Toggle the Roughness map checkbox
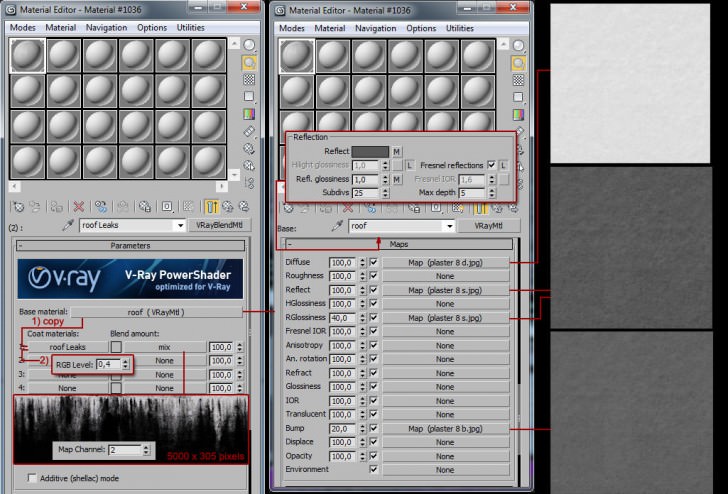728x494 pixels. 373,276
